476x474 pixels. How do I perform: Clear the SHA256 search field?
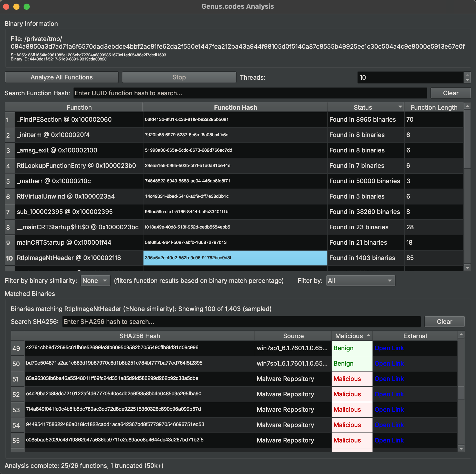click(444, 322)
